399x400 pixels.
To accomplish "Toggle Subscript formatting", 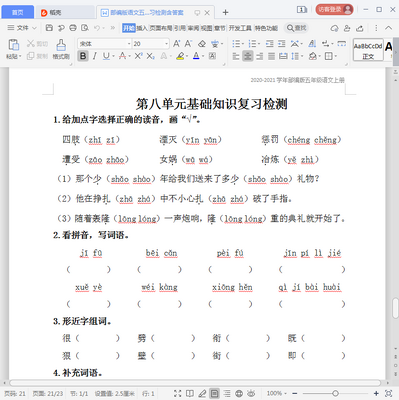I will click(150, 56).
